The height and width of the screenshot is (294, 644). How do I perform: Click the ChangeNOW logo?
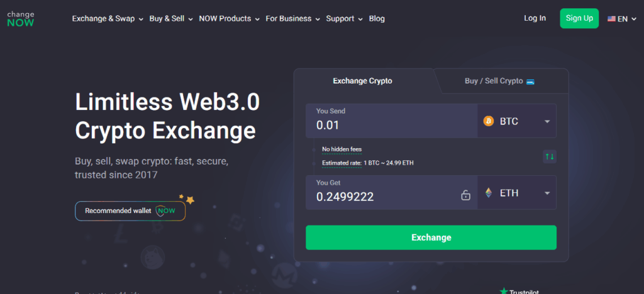(20, 18)
